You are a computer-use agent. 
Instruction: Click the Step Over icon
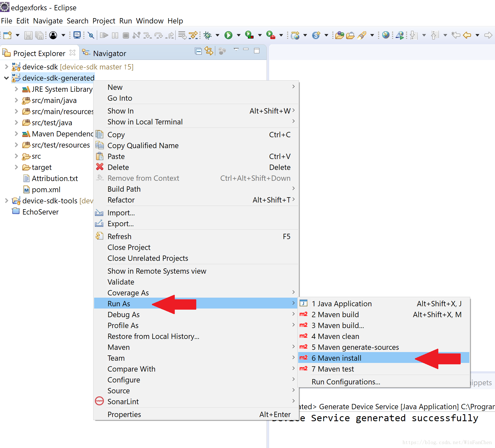pyautogui.click(x=159, y=35)
